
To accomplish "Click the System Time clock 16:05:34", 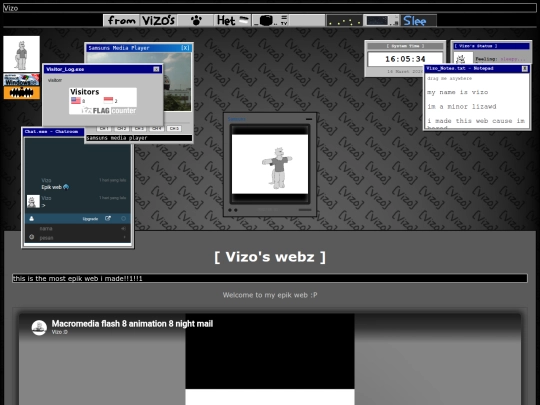I will [405, 59].
